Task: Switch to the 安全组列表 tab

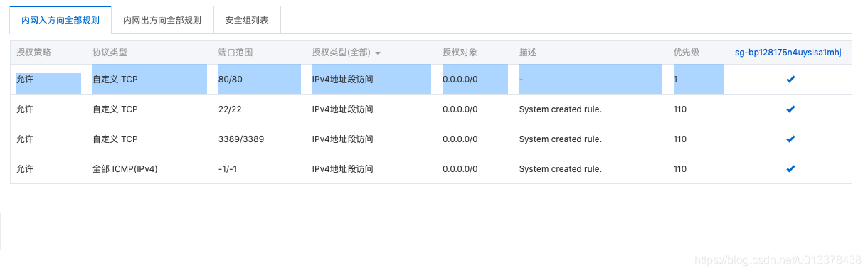Action: (x=247, y=21)
